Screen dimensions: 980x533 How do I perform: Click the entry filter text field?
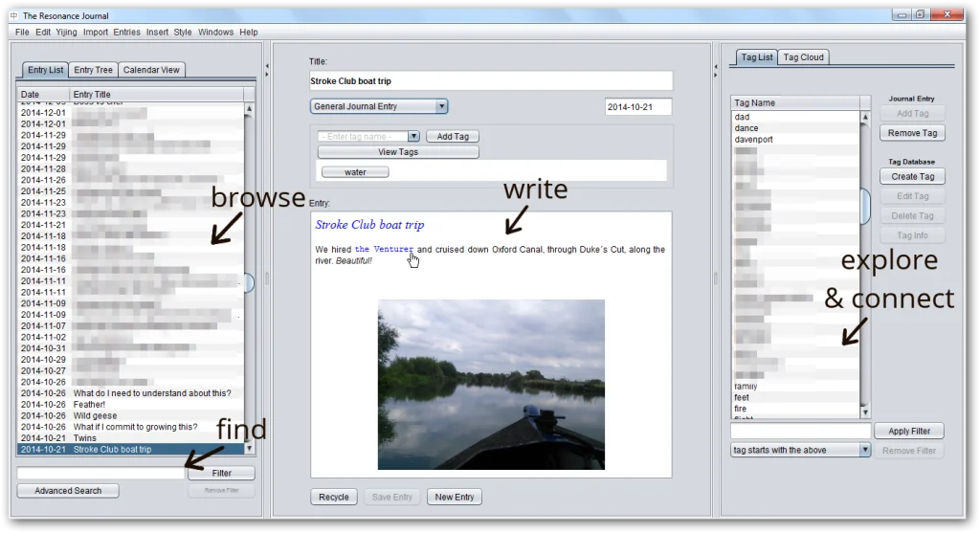(x=100, y=473)
